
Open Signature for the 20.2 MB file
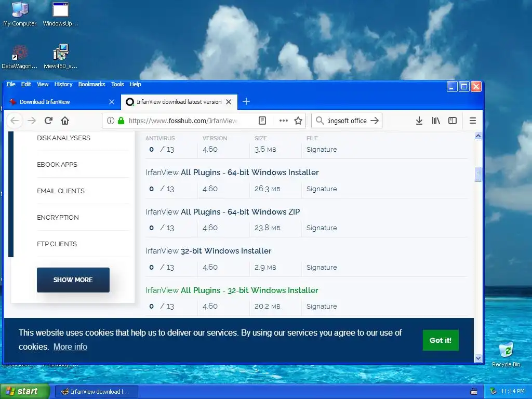(x=321, y=306)
